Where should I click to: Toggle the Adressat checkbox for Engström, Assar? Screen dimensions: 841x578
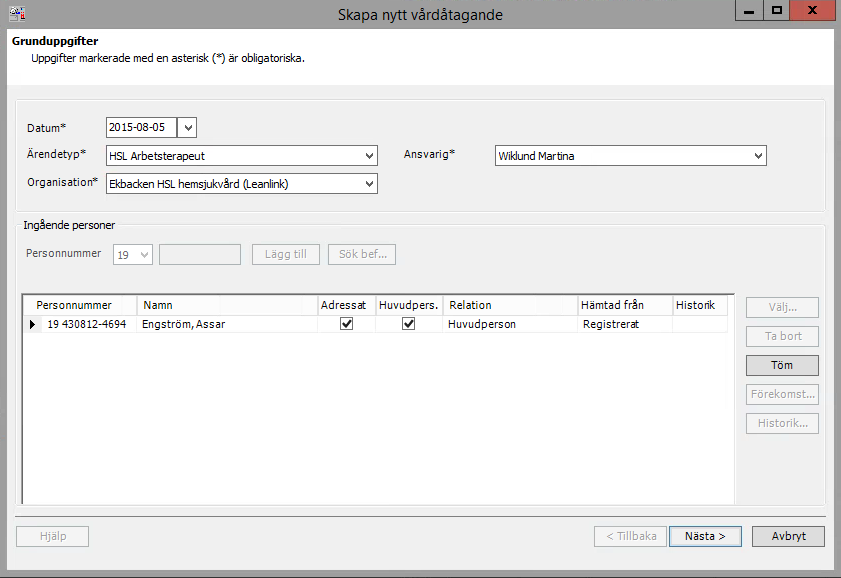tap(346, 324)
